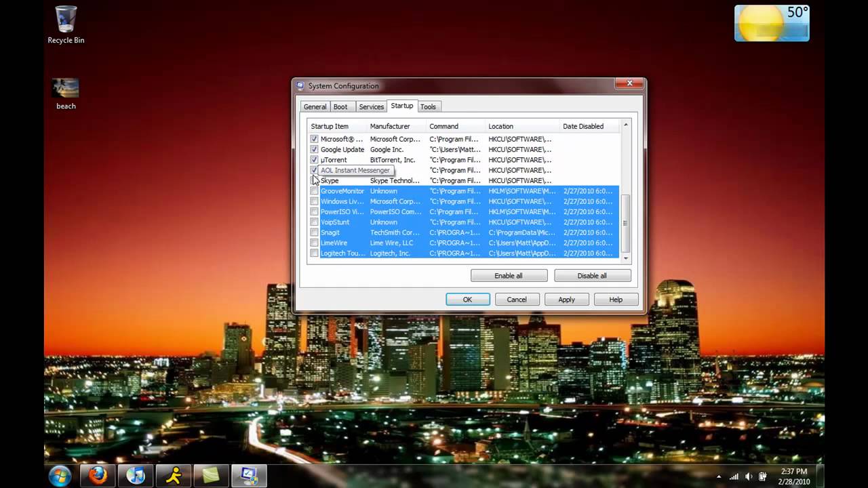Confirm with the OK button

point(467,300)
